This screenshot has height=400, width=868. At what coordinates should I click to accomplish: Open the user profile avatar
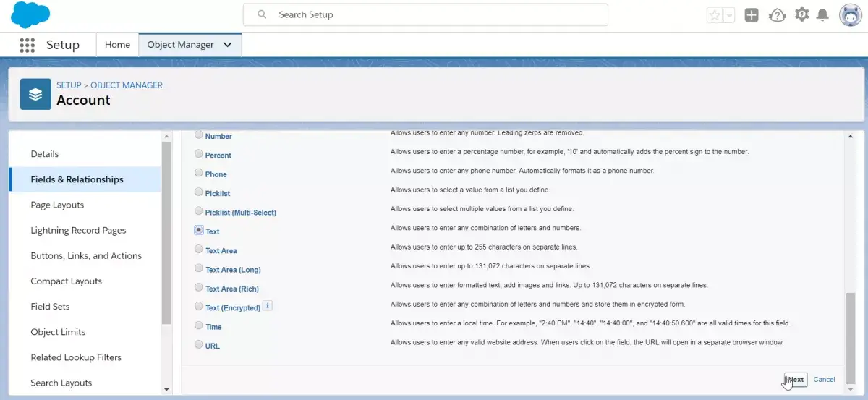pos(851,15)
